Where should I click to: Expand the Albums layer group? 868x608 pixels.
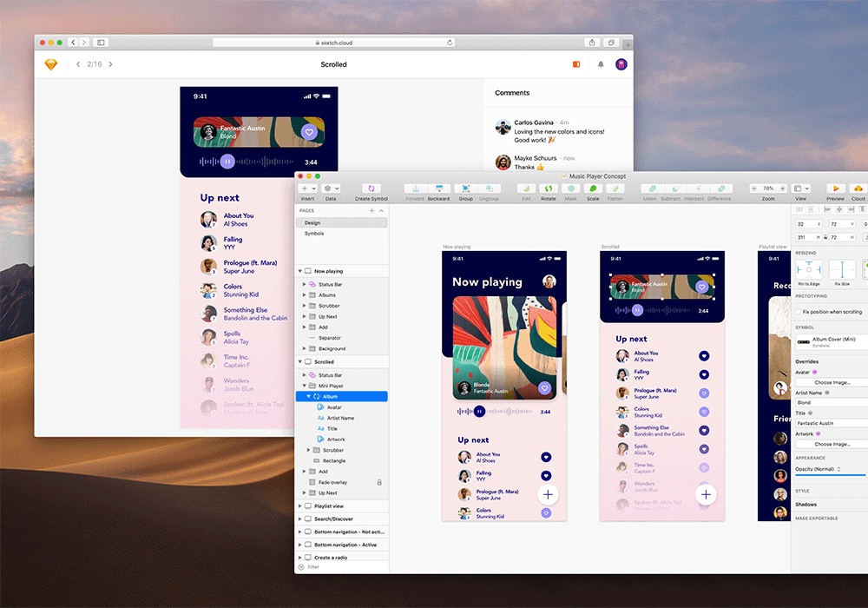tap(304, 295)
